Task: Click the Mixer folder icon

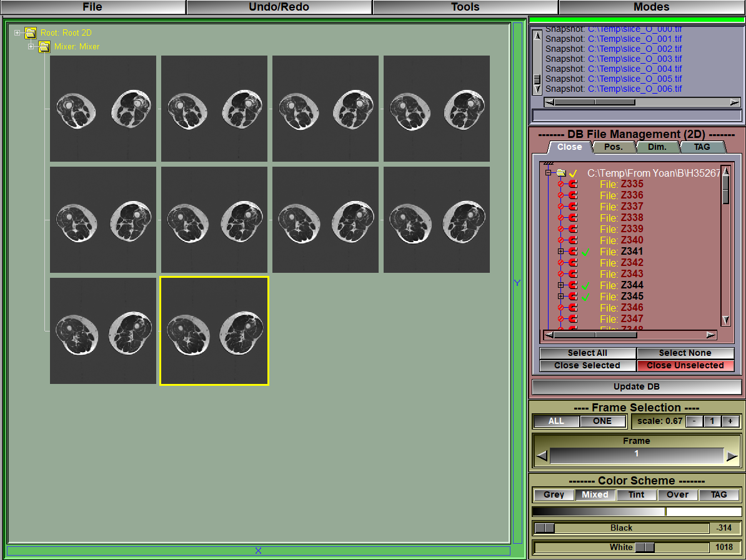Action: [x=44, y=47]
